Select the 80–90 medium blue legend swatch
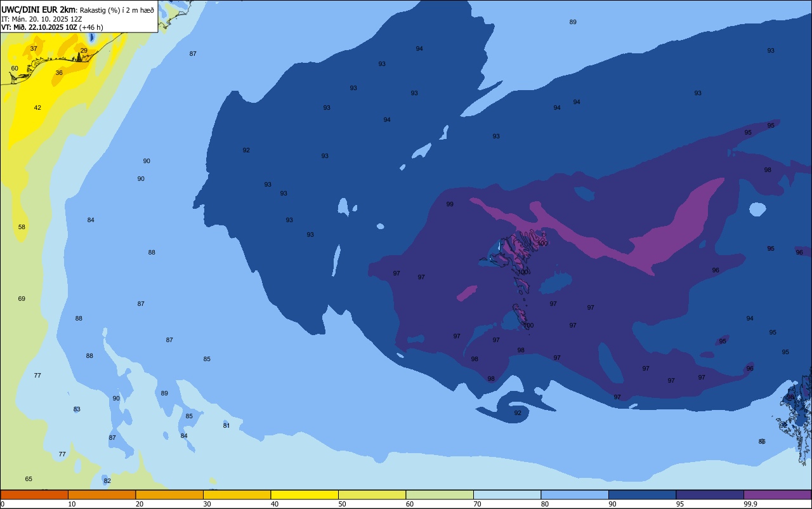 (x=575, y=494)
